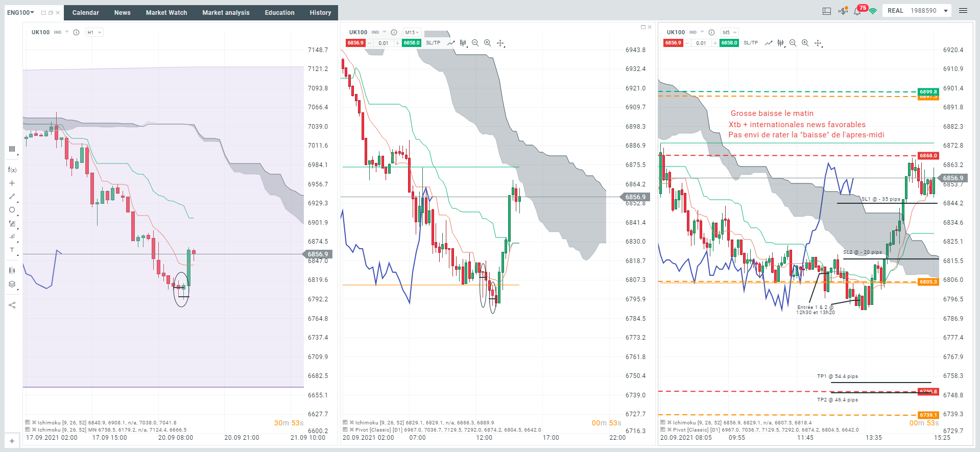980x452 pixels.
Task: Switch to the Calendar tab
Action: [86, 13]
